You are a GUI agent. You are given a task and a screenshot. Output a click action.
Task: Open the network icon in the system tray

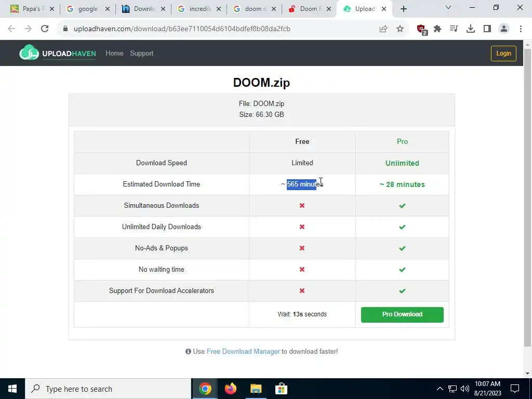(453, 389)
